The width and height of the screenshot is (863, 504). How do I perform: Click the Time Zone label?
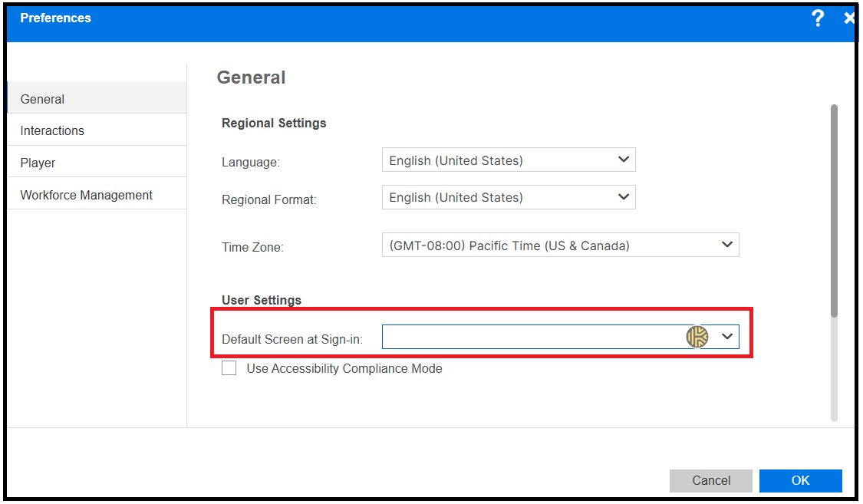point(252,247)
